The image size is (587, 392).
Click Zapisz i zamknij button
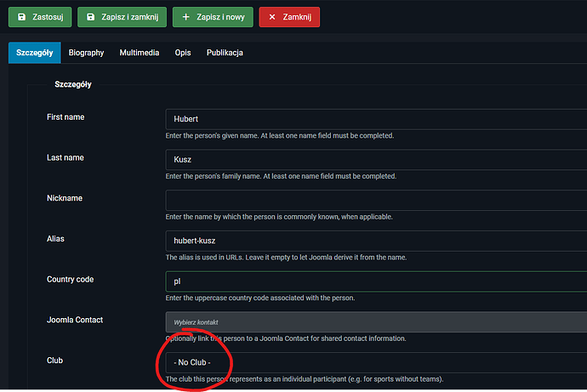[x=122, y=17]
